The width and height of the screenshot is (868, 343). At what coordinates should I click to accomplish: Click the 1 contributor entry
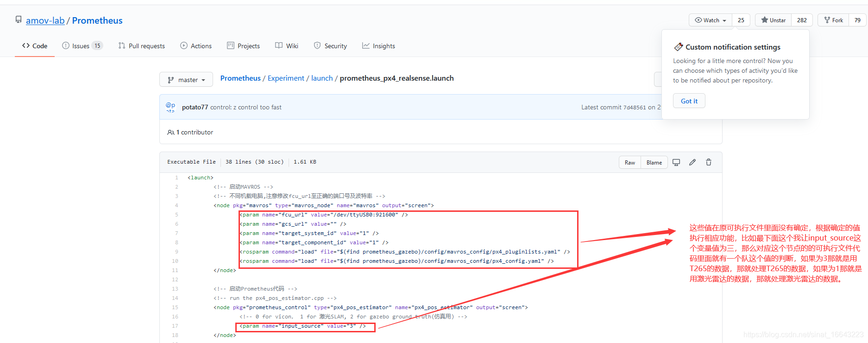pos(190,132)
